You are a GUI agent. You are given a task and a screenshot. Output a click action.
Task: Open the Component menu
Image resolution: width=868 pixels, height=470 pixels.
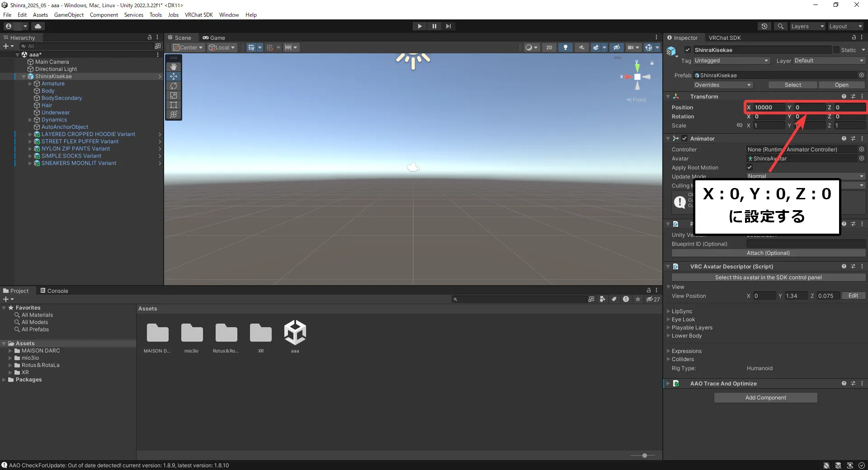click(x=104, y=15)
